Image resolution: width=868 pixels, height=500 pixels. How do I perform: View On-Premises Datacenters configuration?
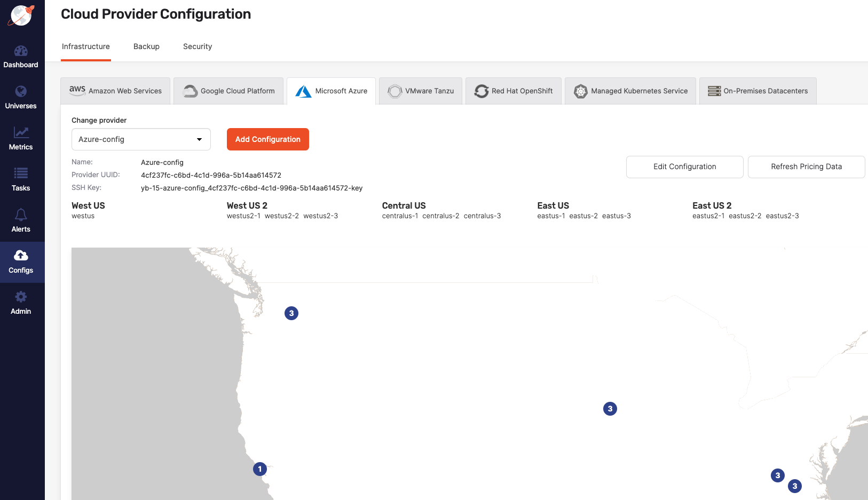click(x=757, y=91)
